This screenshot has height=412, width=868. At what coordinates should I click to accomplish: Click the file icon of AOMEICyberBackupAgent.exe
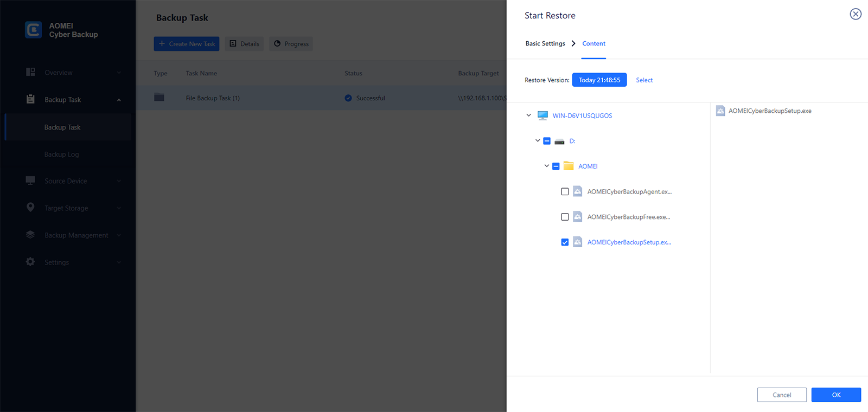coord(578,191)
